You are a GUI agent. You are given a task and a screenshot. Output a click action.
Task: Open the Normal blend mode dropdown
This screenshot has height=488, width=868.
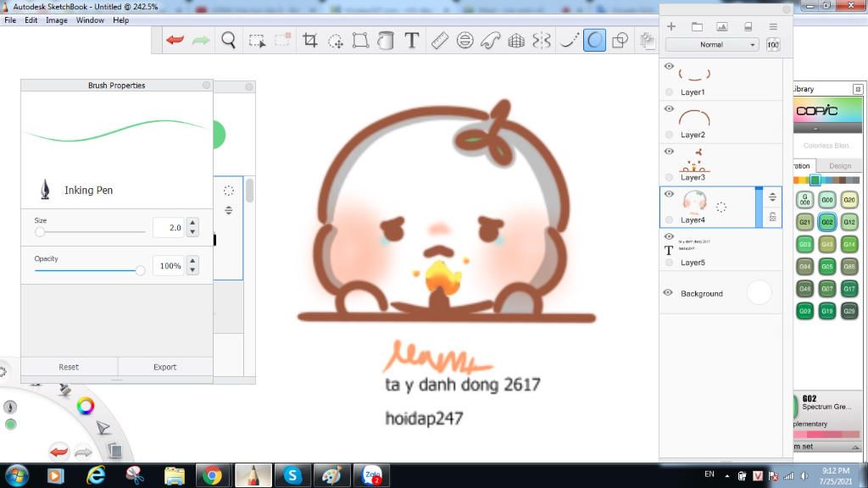[x=710, y=44]
